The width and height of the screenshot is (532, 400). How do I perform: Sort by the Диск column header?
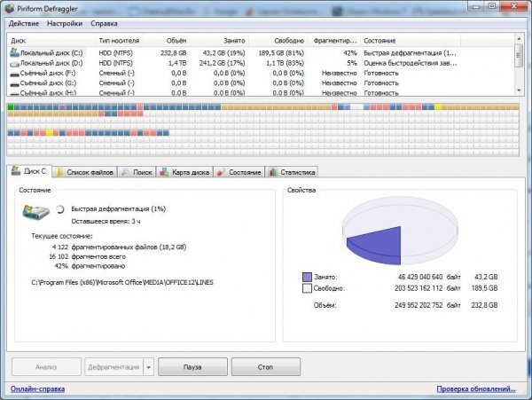(52, 41)
